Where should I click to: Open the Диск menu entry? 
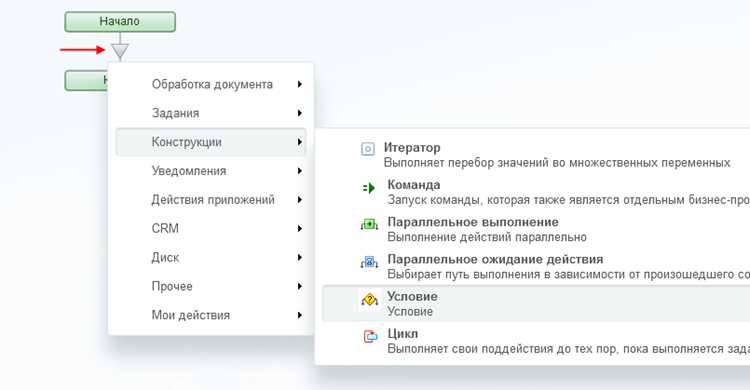point(211,257)
